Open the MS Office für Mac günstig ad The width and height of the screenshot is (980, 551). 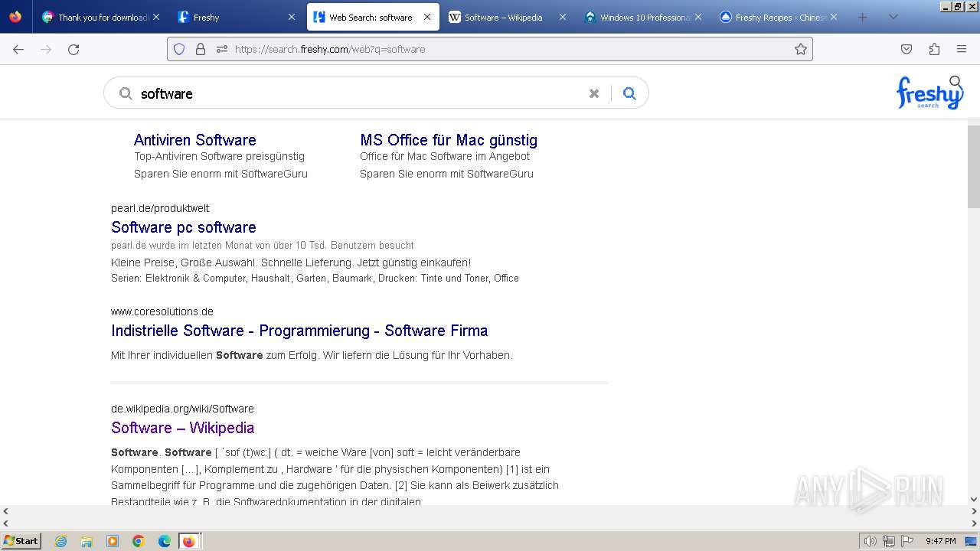coord(449,140)
